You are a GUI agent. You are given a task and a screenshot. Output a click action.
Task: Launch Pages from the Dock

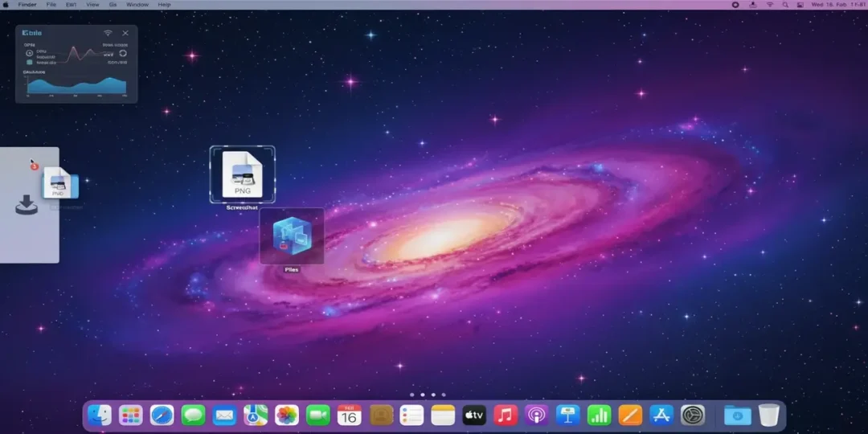click(630, 416)
